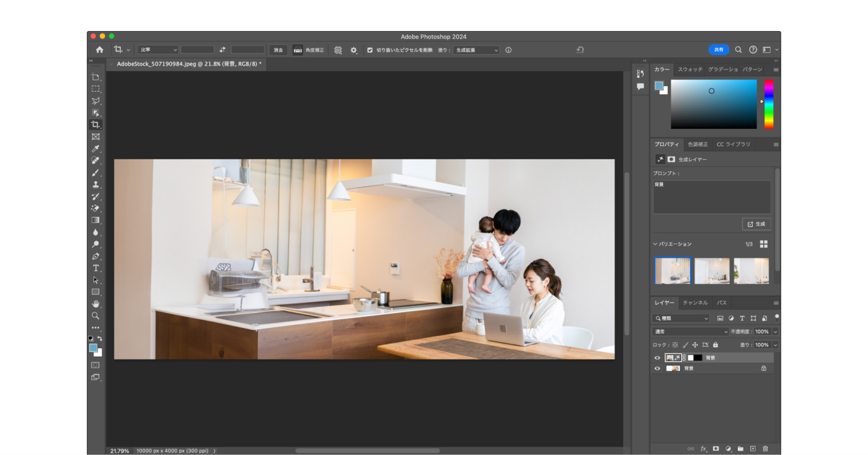Select the Horizontal Type tool
The image size is (868, 455).
(x=95, y=268)
